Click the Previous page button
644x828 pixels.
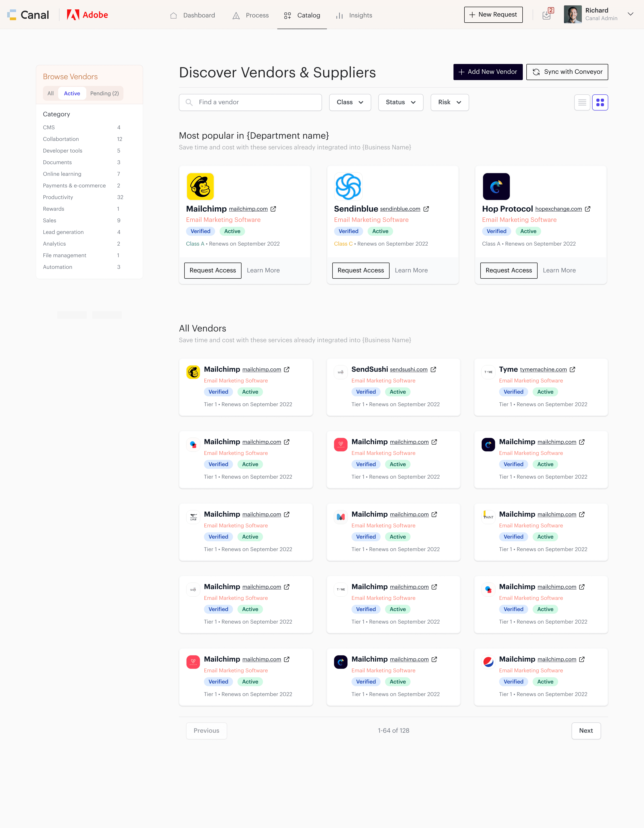pyautogui.click(x=206, y=730)
